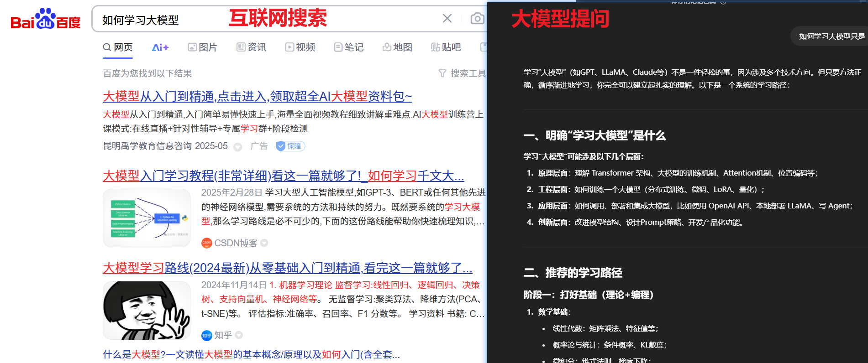
Task: Switch to 资讯 tab
Action: pyautogui.click(x=251, y=47)
